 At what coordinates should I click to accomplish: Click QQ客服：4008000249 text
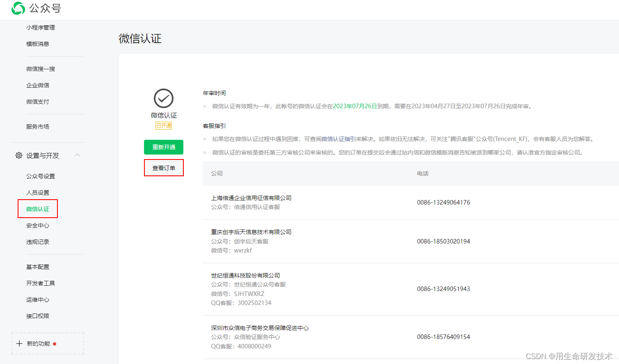[x=241, y=346]
